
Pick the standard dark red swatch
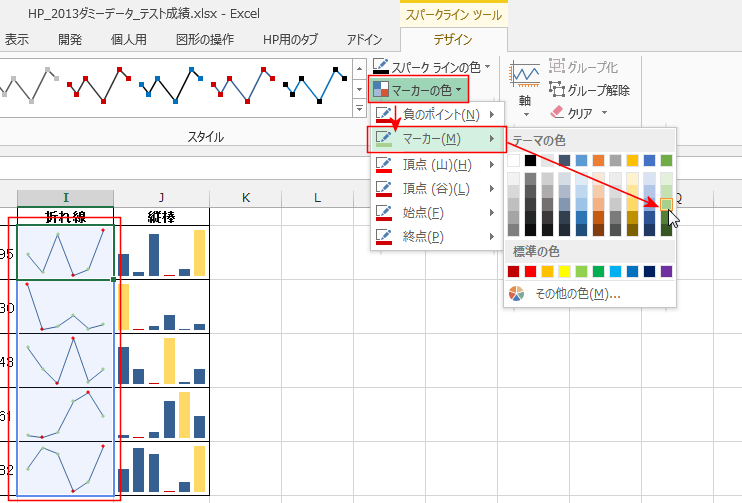(x=513, y=272)
